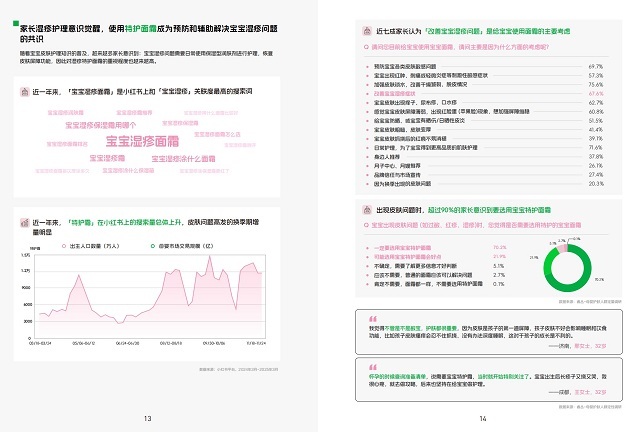The width and height of the screenshot is (640, 432).
Task: Click the green heading text 「改善宝宝湿疹问题」
Action: [454, 31]
